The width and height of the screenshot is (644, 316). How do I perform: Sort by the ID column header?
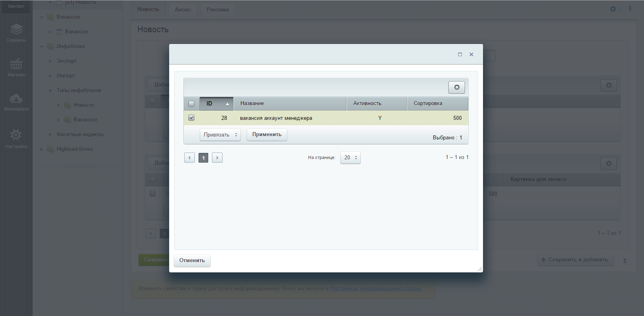[x=216, y=104]
